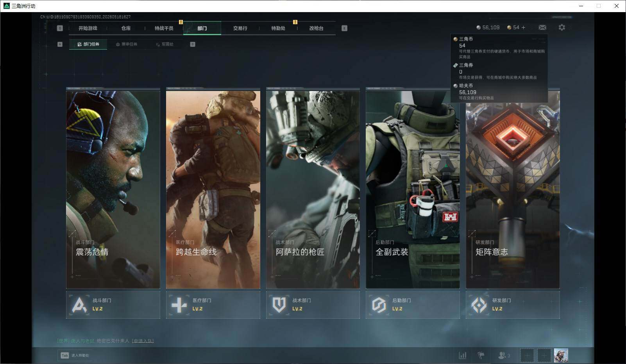Click the 后勤部门 hexagon emblem icon

point(379,305)
